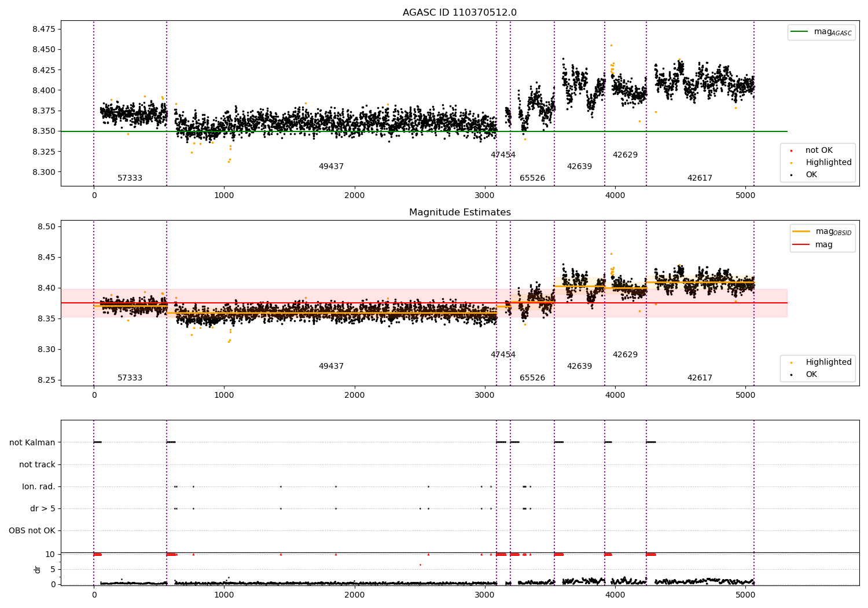Click the 'OBS not OK' row label
Viewport: 868px width, 608px height.
(32, 530)
